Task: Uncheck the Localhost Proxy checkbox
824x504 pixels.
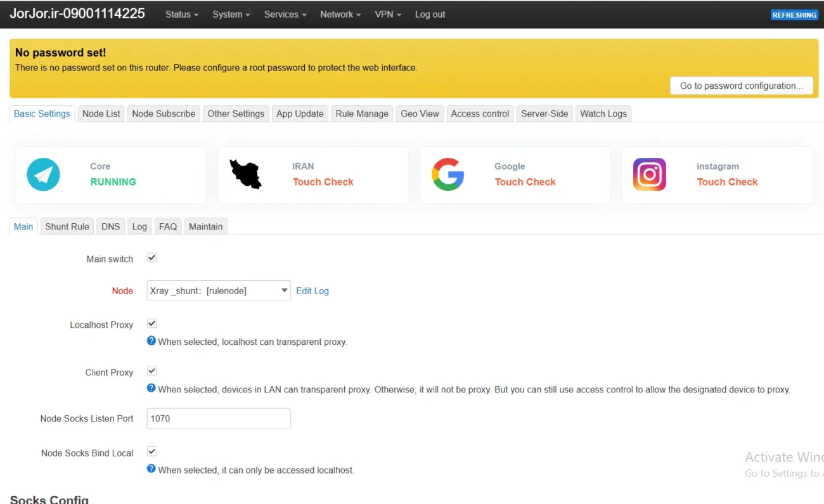Action: pyautogui.click(x=151, y=324)
